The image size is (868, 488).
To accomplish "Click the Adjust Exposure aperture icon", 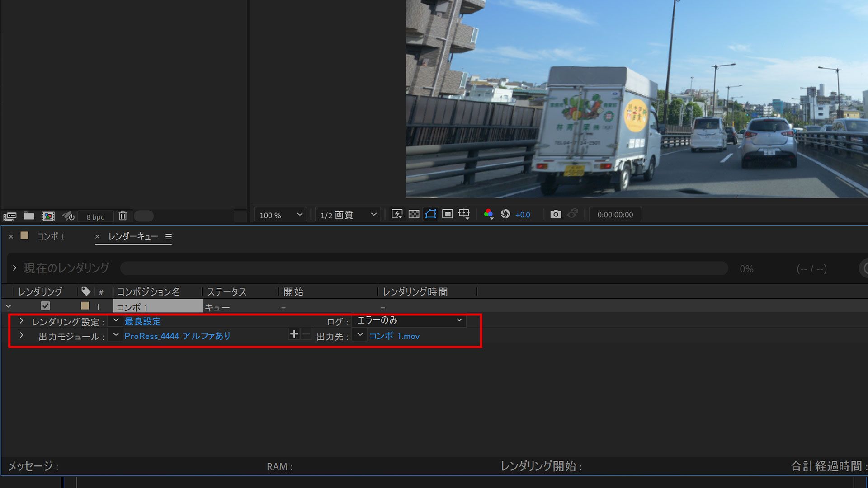I will [505, 214].
